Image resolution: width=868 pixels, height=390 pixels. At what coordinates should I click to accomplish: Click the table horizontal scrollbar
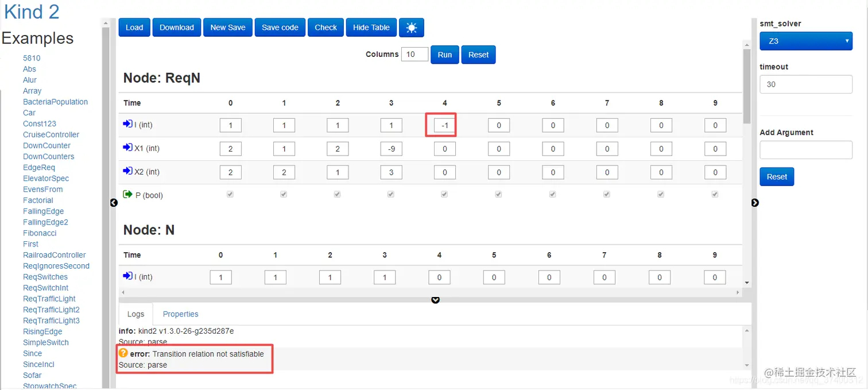coord(431,292)
